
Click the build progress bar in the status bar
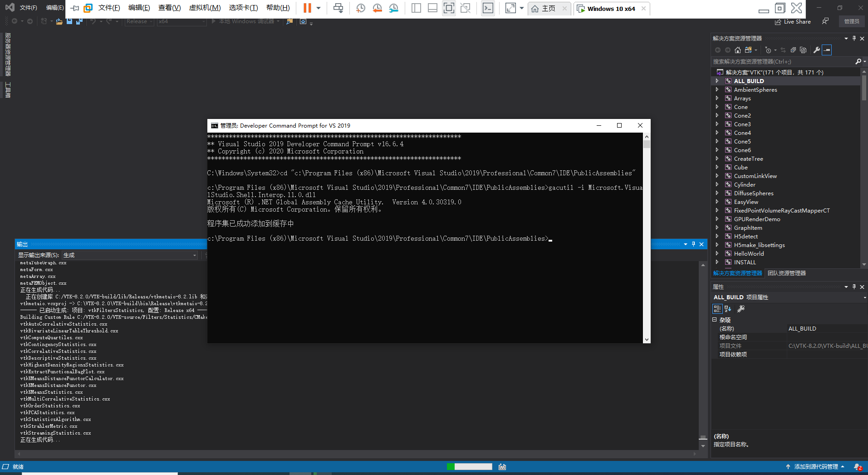[x=470, y=466]
